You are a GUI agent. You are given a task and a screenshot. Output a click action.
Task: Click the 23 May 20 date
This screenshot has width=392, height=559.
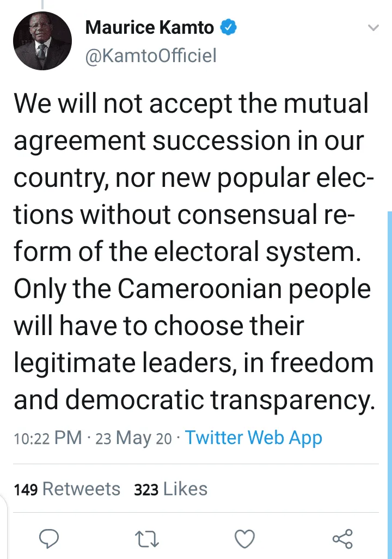(133, 438)
